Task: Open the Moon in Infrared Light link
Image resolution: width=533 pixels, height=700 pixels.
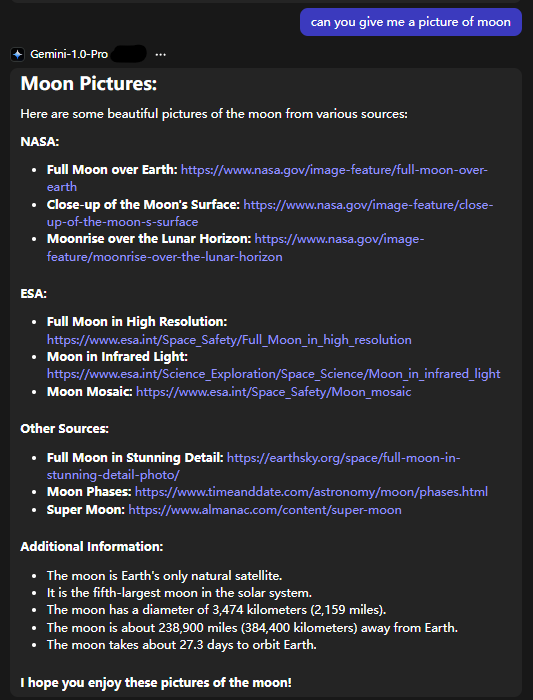Action: pos(274,374)
